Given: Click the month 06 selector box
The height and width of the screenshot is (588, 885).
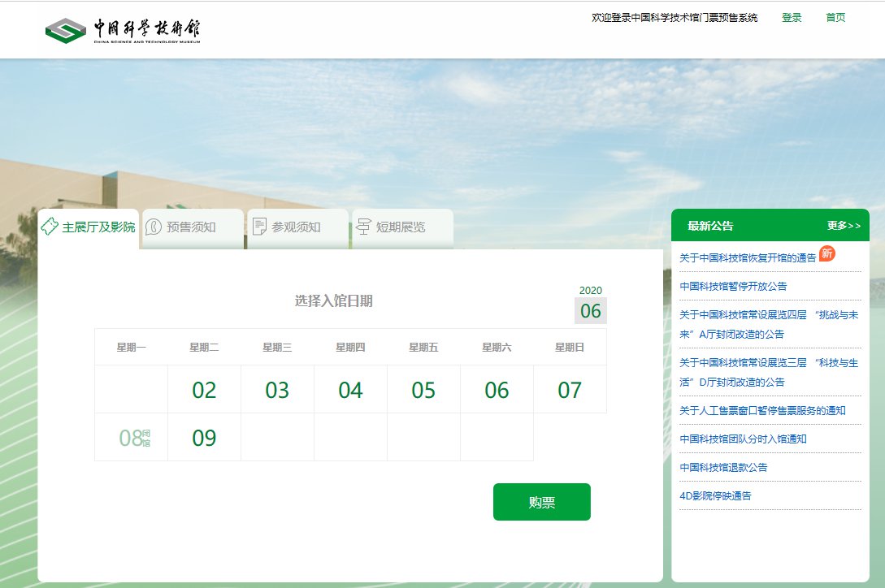Looking at the screenshot, I should (x=590, y=311).
